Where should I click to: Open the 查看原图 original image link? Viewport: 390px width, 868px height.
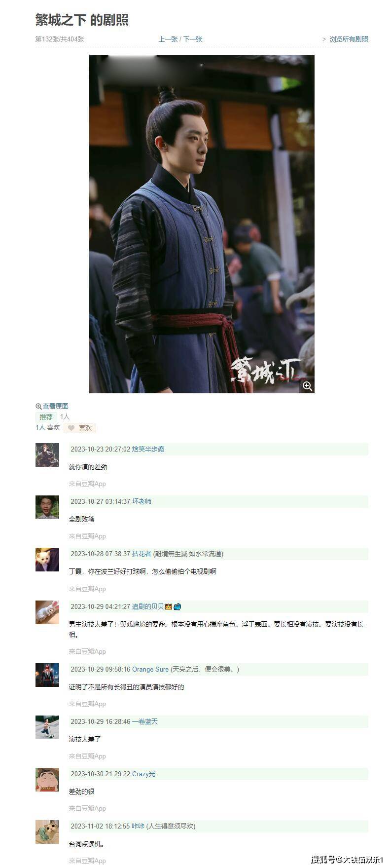55,406
